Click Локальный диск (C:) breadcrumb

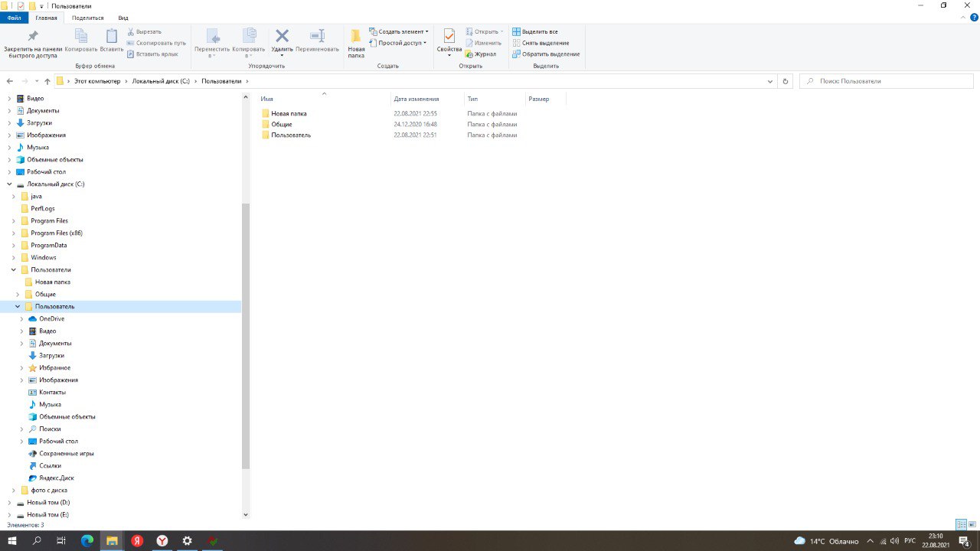tap(161, 81)
